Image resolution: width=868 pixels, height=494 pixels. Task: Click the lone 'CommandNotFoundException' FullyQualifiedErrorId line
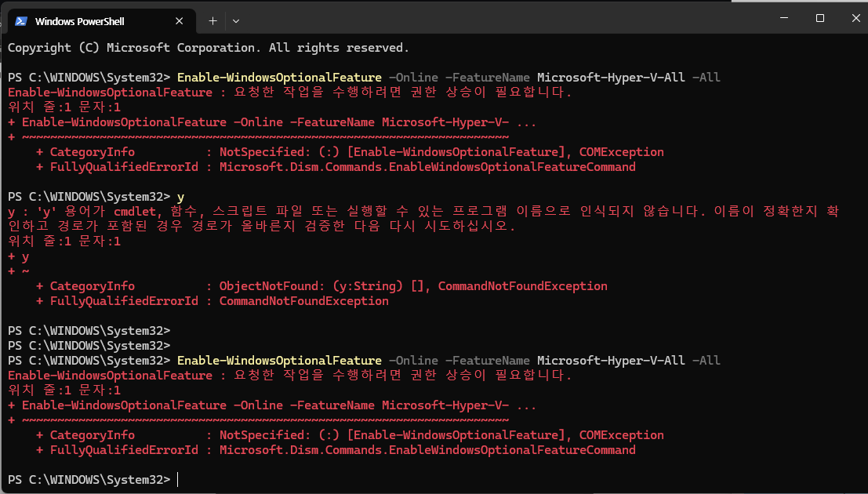point(212,301)
